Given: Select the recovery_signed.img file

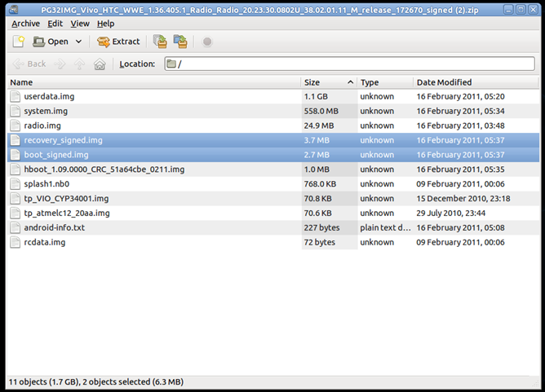Looking at the screenshot, I should click(273, 140).
